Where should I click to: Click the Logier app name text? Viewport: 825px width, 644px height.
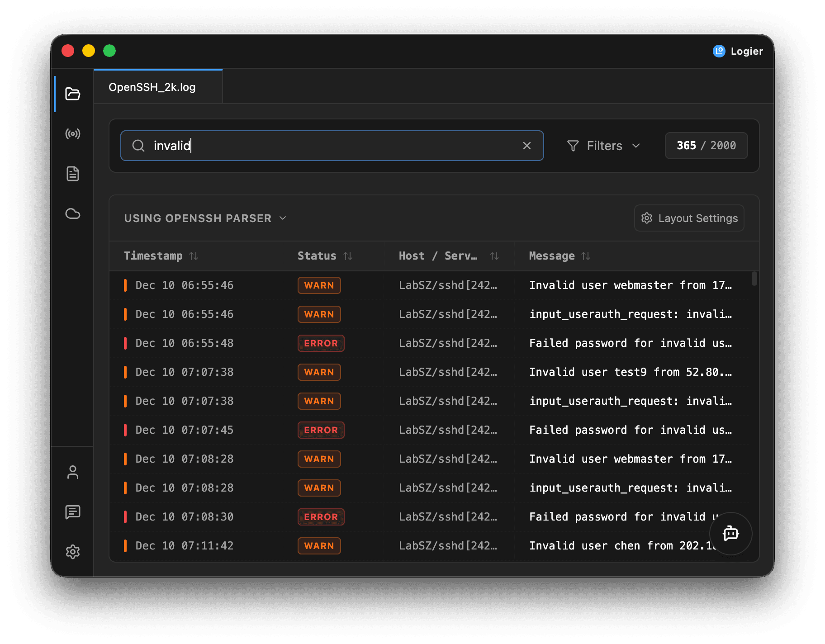coord(747,51)
